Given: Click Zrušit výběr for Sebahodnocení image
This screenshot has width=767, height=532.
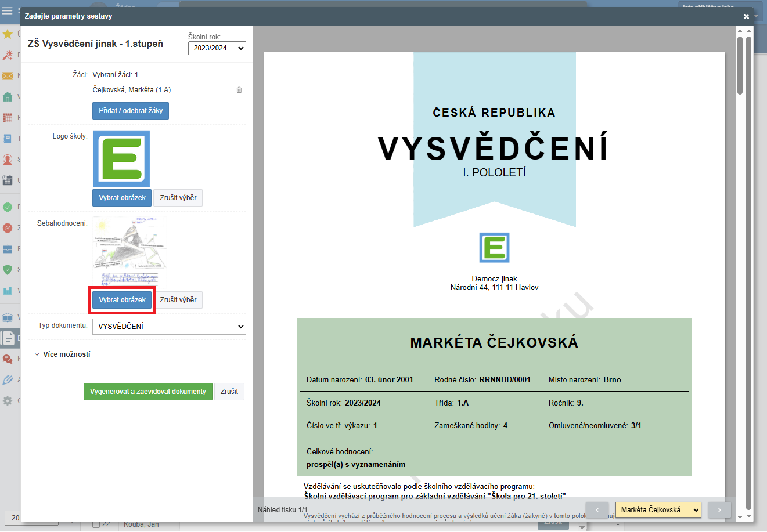Looking at the screenshot, I should pyautogui.click(x=178, y=300).
